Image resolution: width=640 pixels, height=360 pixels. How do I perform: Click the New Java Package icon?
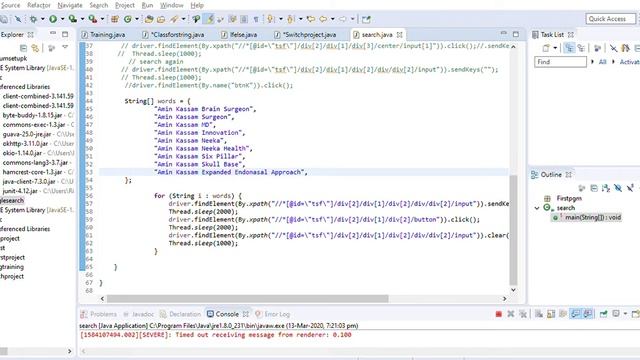tap(115, 19)
